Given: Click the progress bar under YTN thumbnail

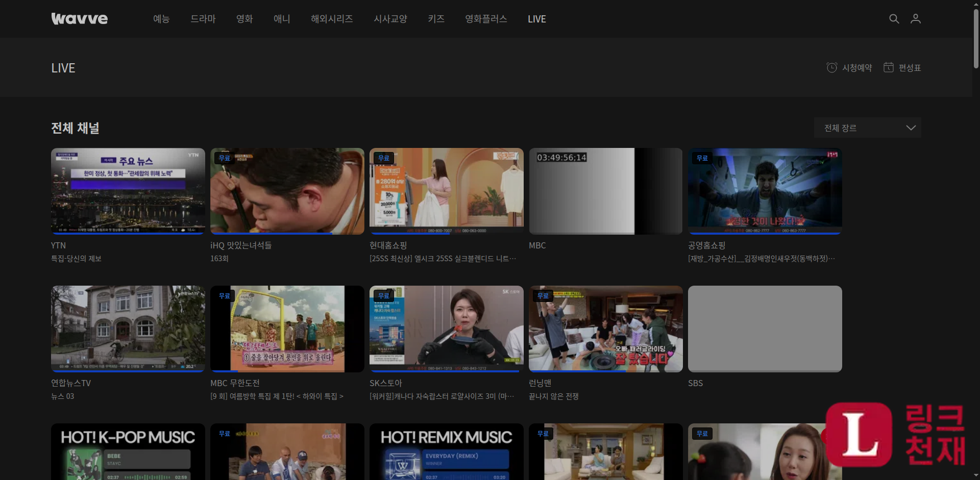Looking at the screenshot, I should tap(128, 234).
